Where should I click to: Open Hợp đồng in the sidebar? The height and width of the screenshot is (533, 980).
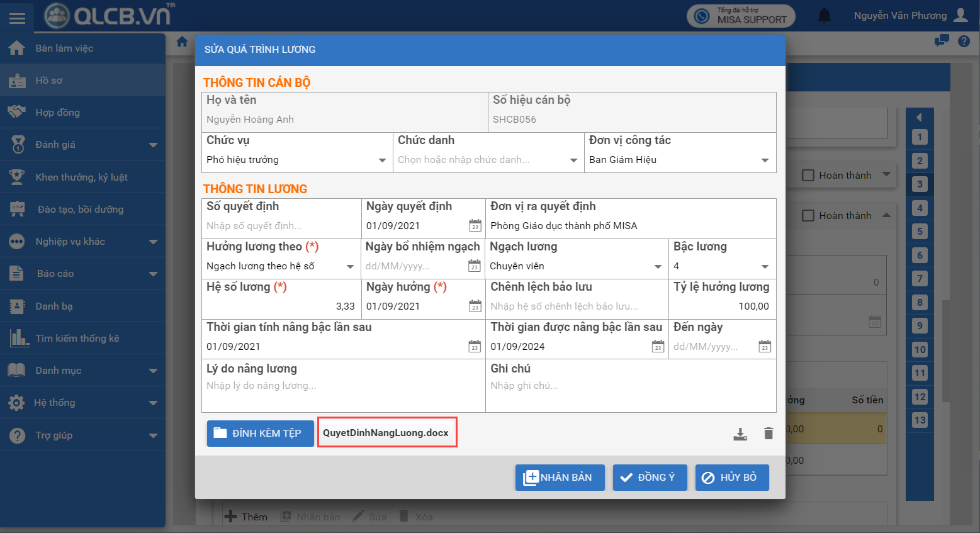click(x=57, y=113)
